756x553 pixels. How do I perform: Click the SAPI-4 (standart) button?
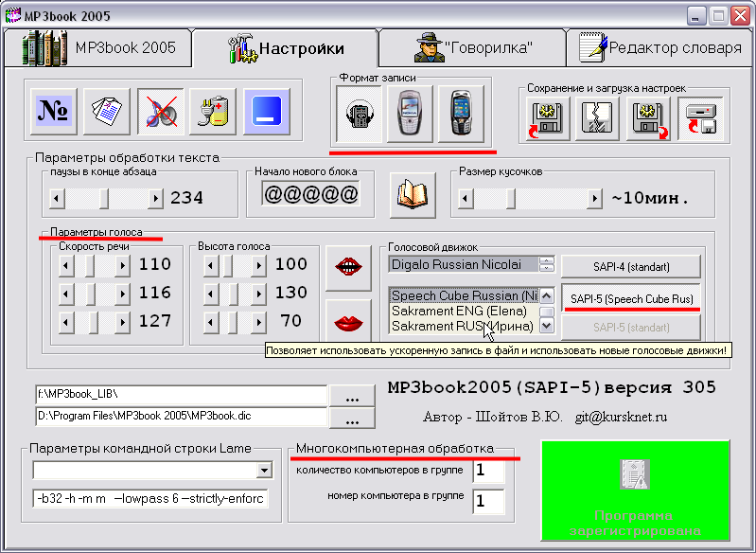tap(631, 267)
